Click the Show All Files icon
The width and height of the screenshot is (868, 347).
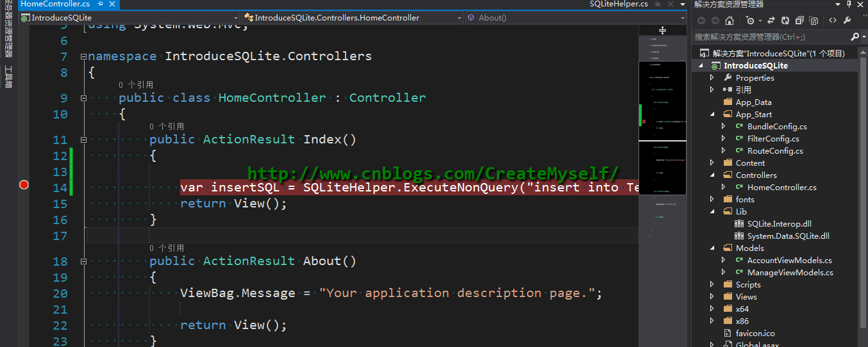(x=814, y=20)
